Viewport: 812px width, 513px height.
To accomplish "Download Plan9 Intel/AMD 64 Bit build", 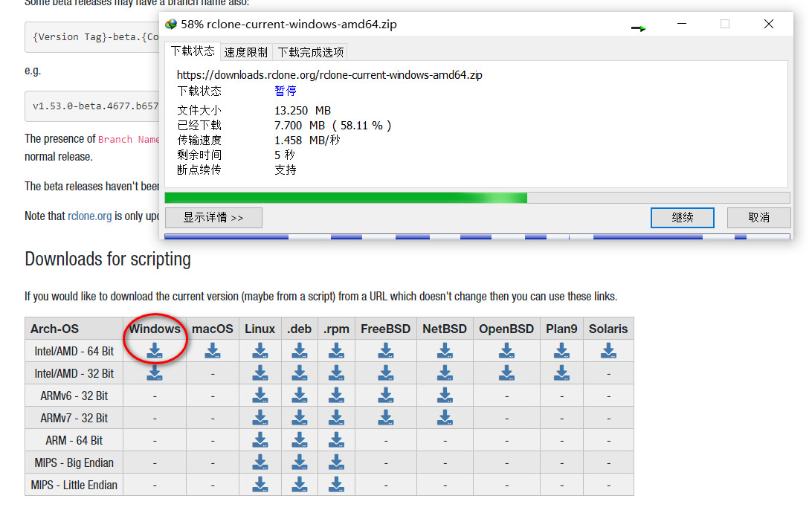I will click(561, 351).
